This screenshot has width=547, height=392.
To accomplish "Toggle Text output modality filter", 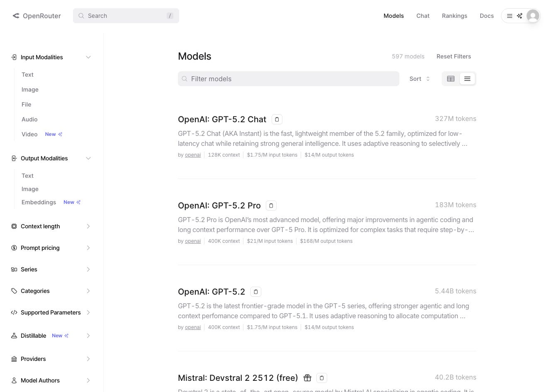I will 27,176.
